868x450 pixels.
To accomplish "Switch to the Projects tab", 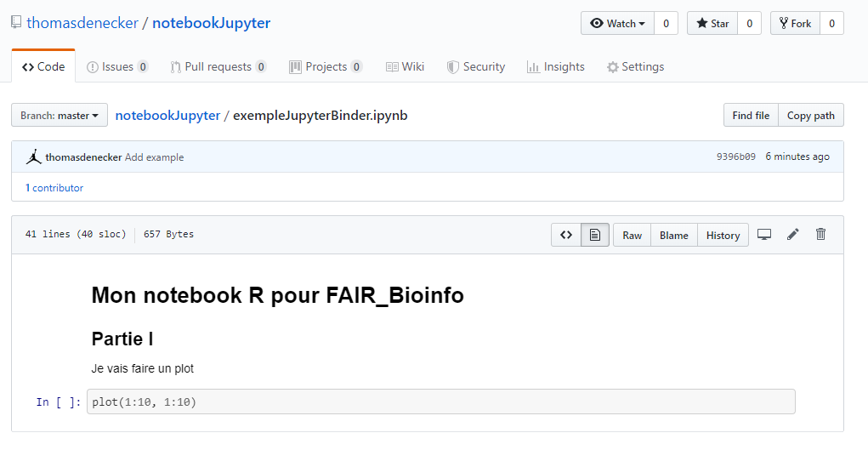I will click(x=326, y=66).
